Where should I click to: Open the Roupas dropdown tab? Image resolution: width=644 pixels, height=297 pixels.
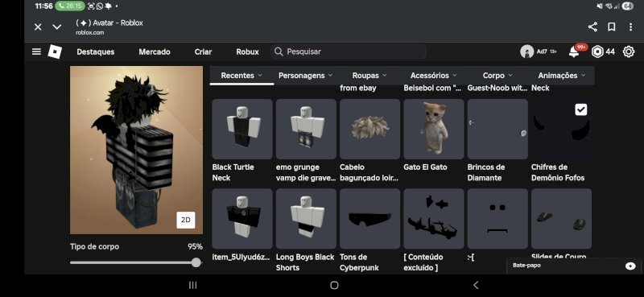pyautogui.click(x=369, y=76)
